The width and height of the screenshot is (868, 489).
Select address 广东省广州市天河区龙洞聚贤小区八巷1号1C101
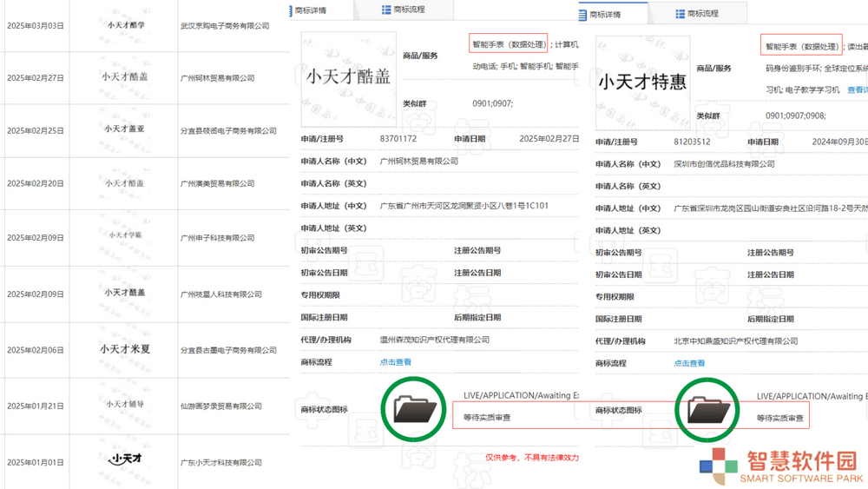pos(464,206)
